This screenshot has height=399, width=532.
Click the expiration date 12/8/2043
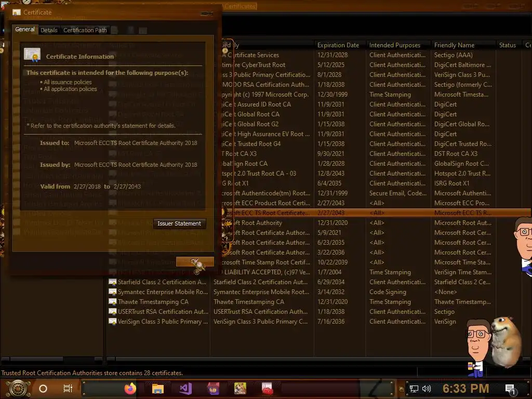tap(330, 174)
